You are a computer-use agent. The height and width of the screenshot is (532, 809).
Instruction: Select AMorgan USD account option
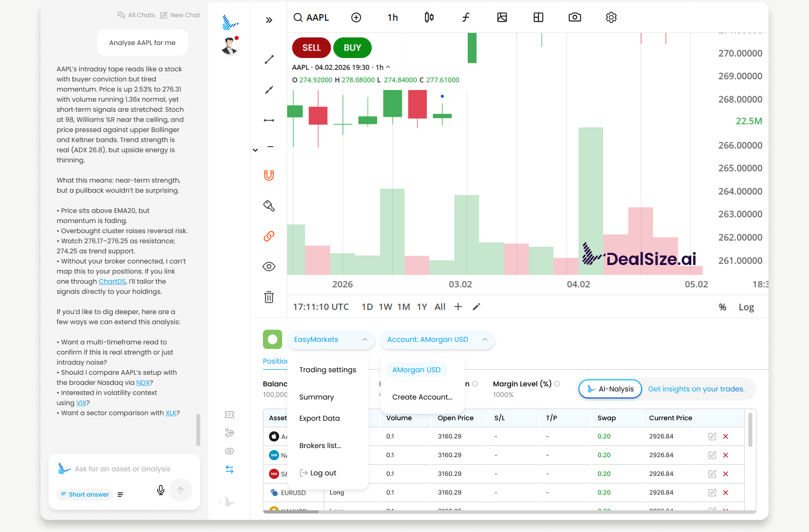417,370
